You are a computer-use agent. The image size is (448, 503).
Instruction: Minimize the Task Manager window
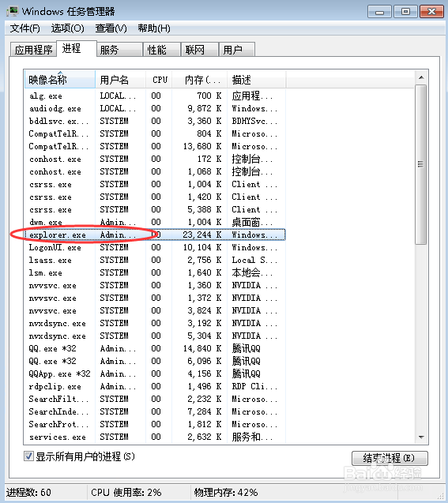[379, 12]
